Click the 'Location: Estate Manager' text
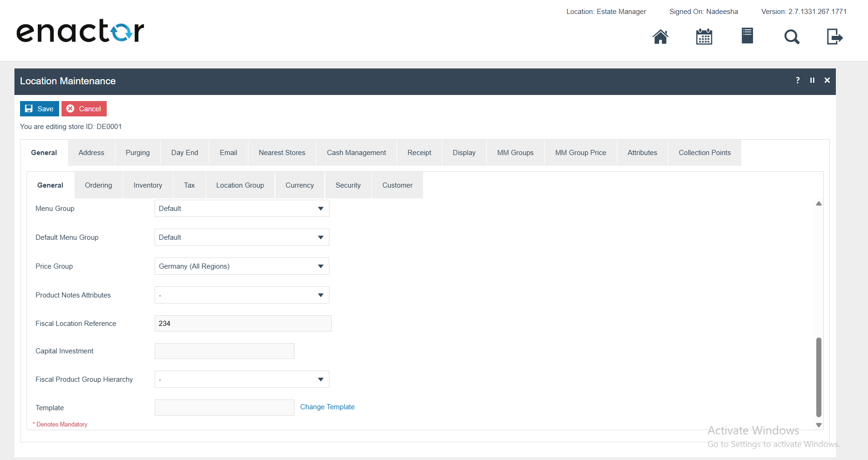 [606, 12]
